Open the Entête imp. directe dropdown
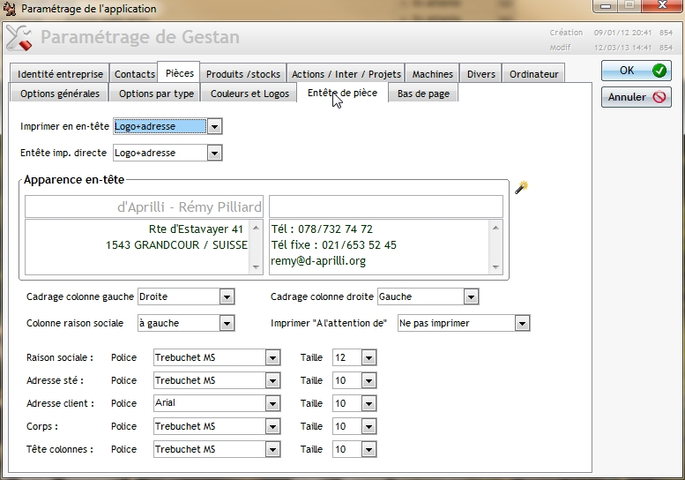 coord(214,153)
